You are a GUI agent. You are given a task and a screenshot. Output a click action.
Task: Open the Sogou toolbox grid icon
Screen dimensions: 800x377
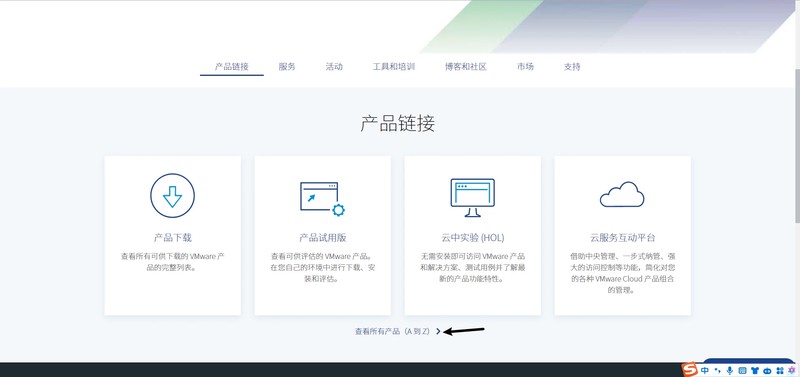coord(780,370)
